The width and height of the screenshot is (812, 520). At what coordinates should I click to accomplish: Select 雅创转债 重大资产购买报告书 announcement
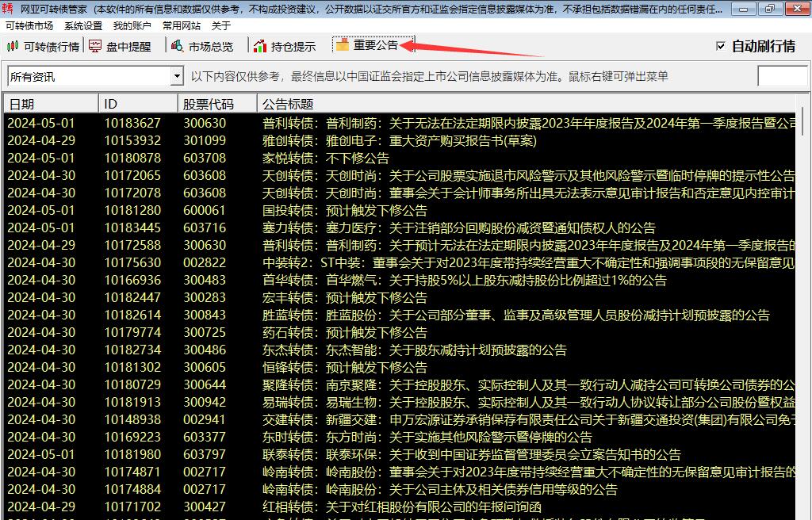(x=400, y=141)
